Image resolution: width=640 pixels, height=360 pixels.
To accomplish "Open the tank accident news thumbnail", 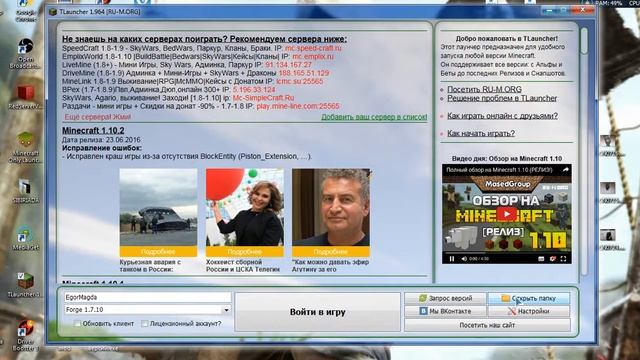I will (x=158, y=207).
